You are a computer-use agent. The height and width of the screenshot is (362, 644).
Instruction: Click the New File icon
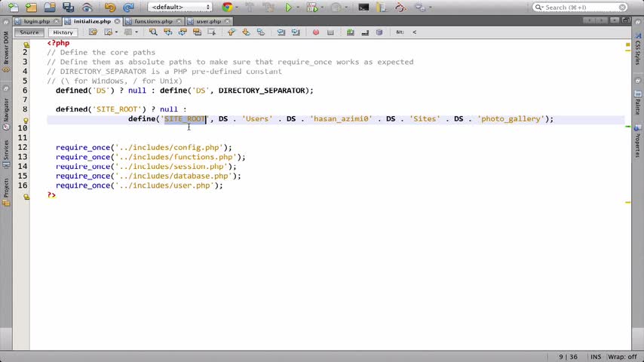coord(13,8)
